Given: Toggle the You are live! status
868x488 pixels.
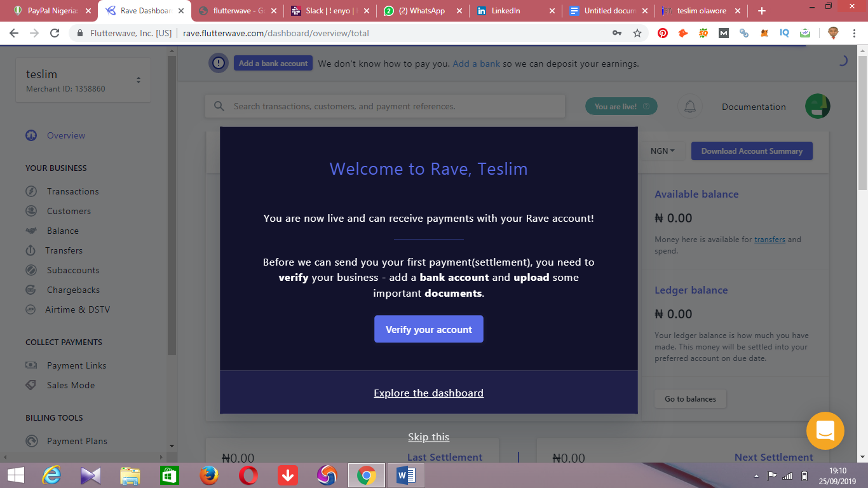Looking at the screenshot, I should coord(621,106).
